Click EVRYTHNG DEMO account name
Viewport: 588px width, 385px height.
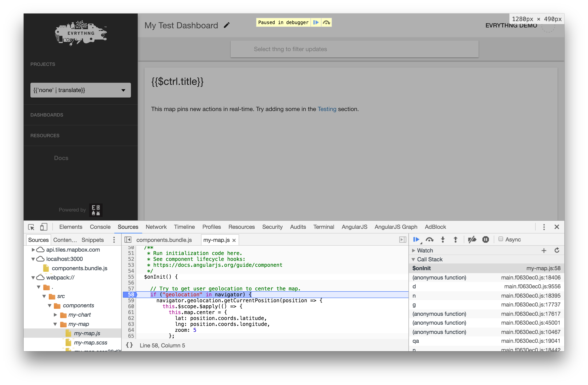click(511, 26)
